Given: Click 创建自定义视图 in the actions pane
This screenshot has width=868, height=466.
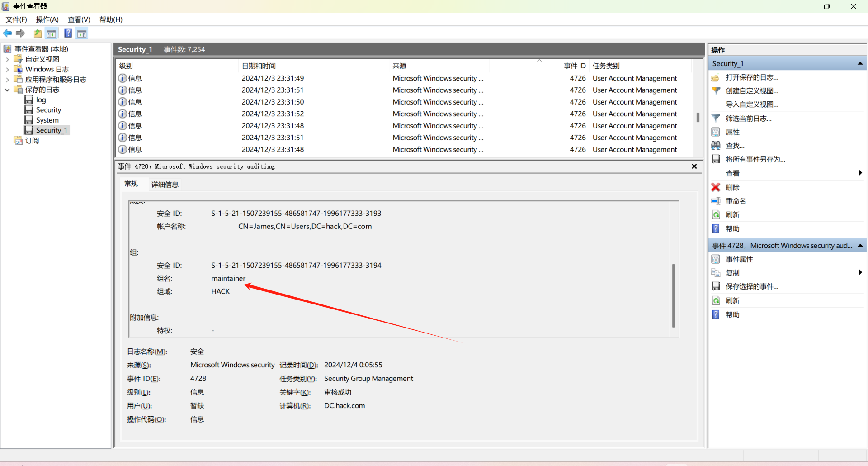Looking at the screenshot, I should pyautogui.click(x=752, y=91).
